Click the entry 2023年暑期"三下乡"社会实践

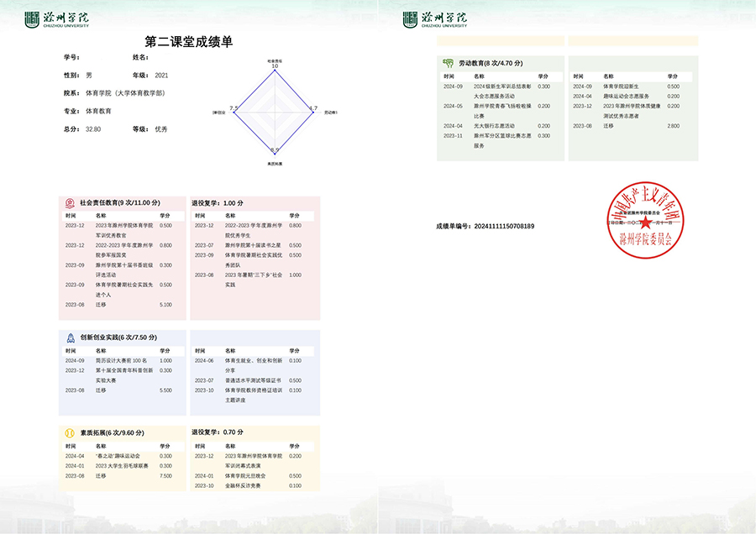click(x=254, y=280)
